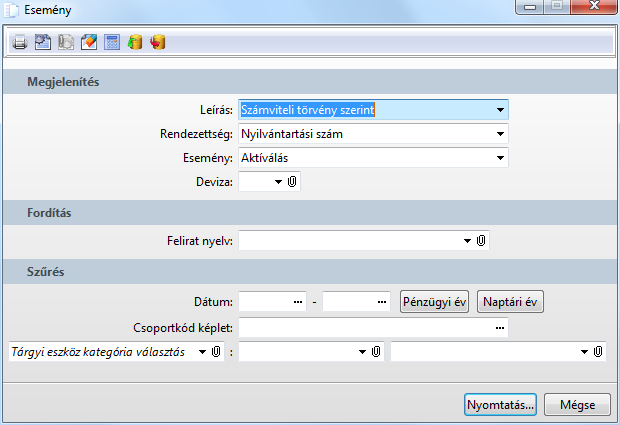Click the paperclip icon beside Felirat nyelv

click(481, 240)
